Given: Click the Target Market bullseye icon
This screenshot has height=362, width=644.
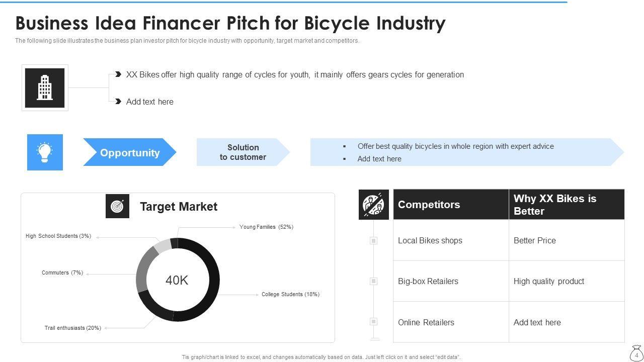Looking at the screenshot, I should tap(117, 206).
